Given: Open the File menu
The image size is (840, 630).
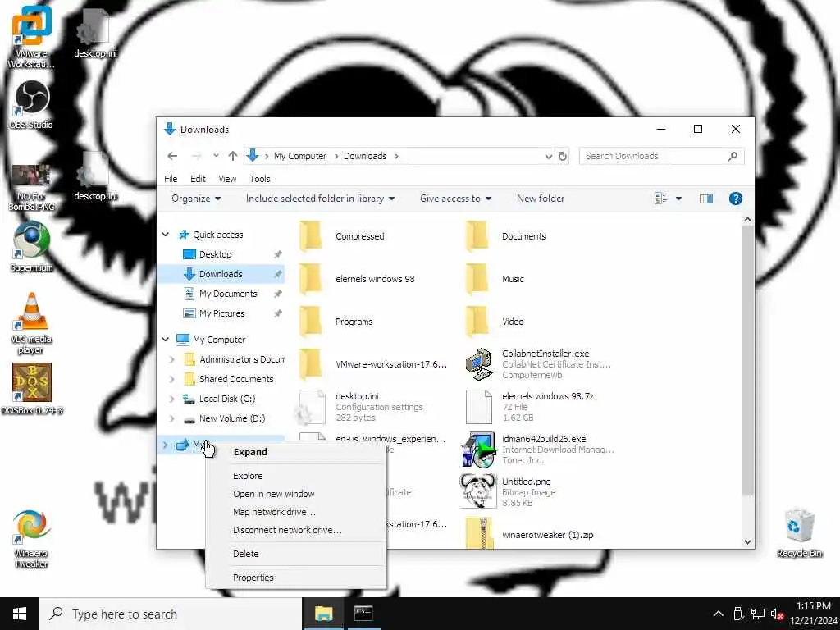Looking at the screenshot, I should (x=171, y=179).
